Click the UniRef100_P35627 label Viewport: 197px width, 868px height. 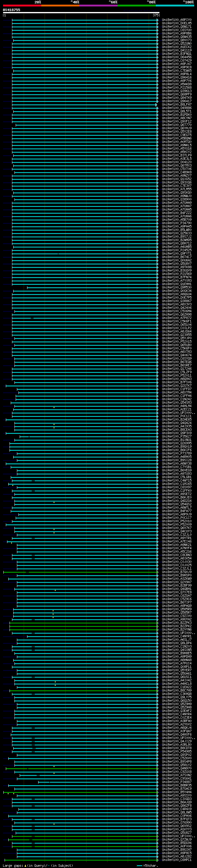tap(176, 436)
